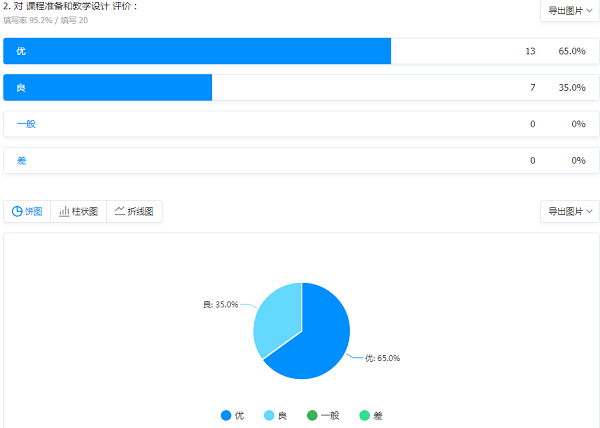The height and width of the screenshot is (428, 600).
Task: Click the 65.0% percentage in 优 row
Action: click(571, 51)
